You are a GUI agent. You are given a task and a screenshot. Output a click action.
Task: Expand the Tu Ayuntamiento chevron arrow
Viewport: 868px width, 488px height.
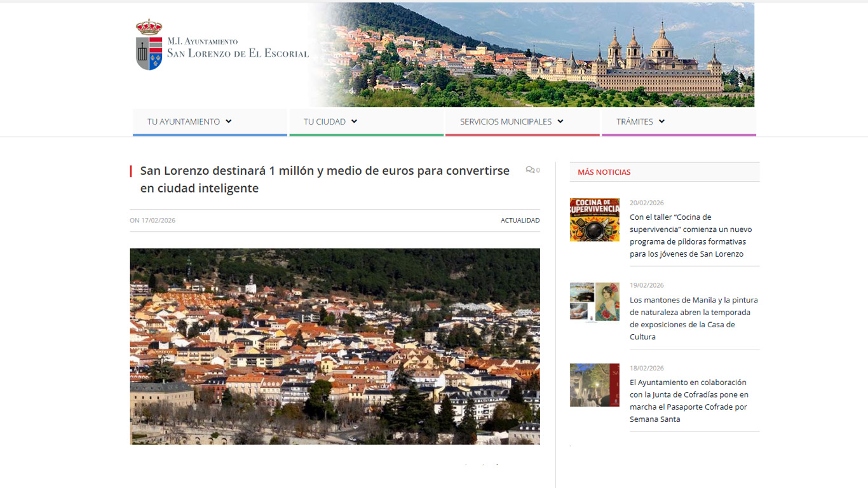click(x=229, y=121)
